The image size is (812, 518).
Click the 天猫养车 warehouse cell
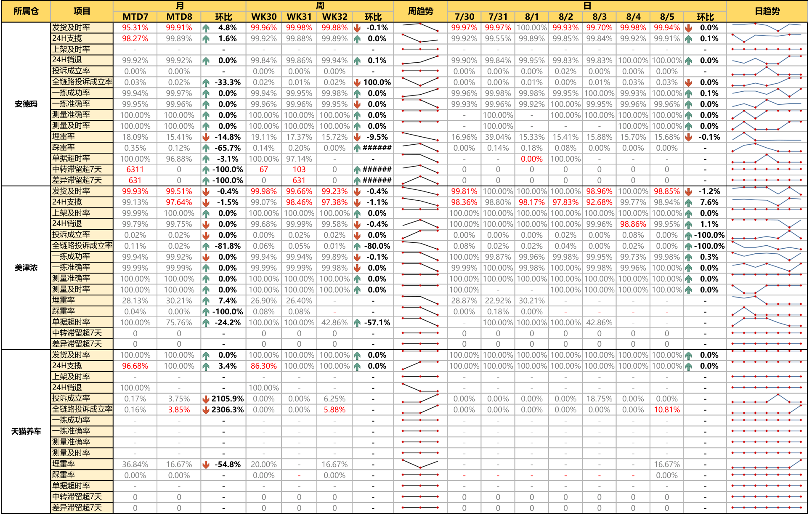point(26,431)
